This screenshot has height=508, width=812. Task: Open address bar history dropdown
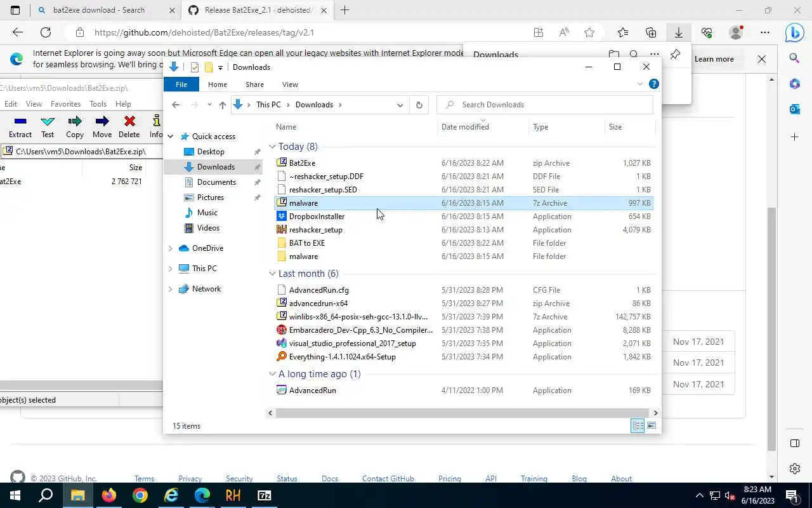coord(400,105)
